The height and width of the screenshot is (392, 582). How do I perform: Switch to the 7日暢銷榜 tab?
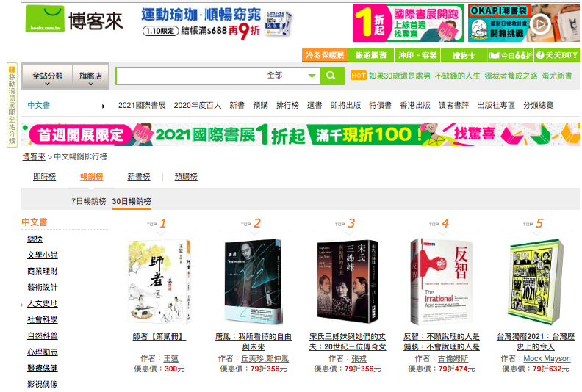click(89, 201)
